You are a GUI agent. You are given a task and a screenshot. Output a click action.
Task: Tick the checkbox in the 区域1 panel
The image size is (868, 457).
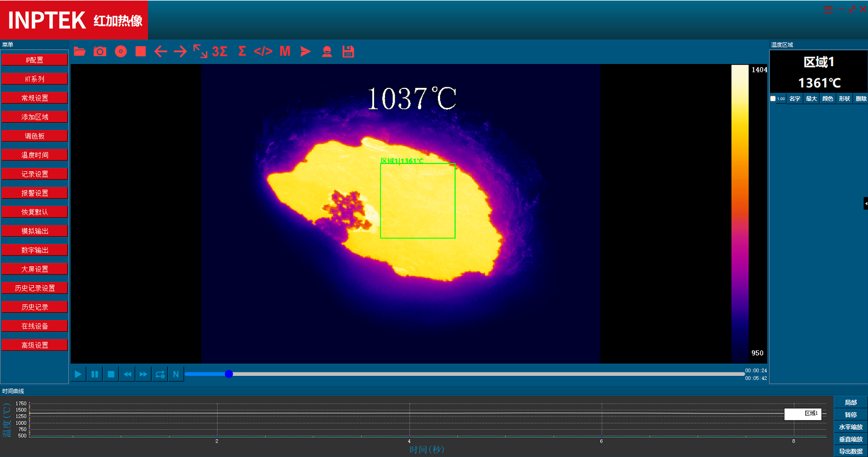[x=773, y=99]
